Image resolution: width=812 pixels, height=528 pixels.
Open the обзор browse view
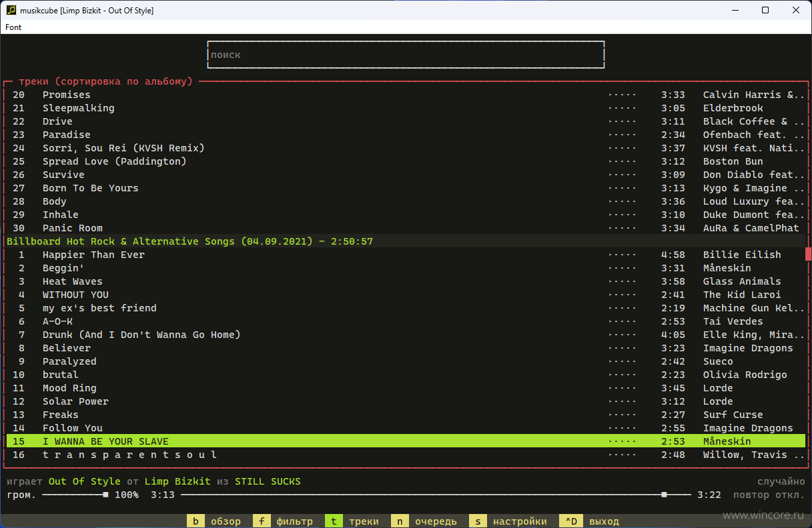click(214, 521)
